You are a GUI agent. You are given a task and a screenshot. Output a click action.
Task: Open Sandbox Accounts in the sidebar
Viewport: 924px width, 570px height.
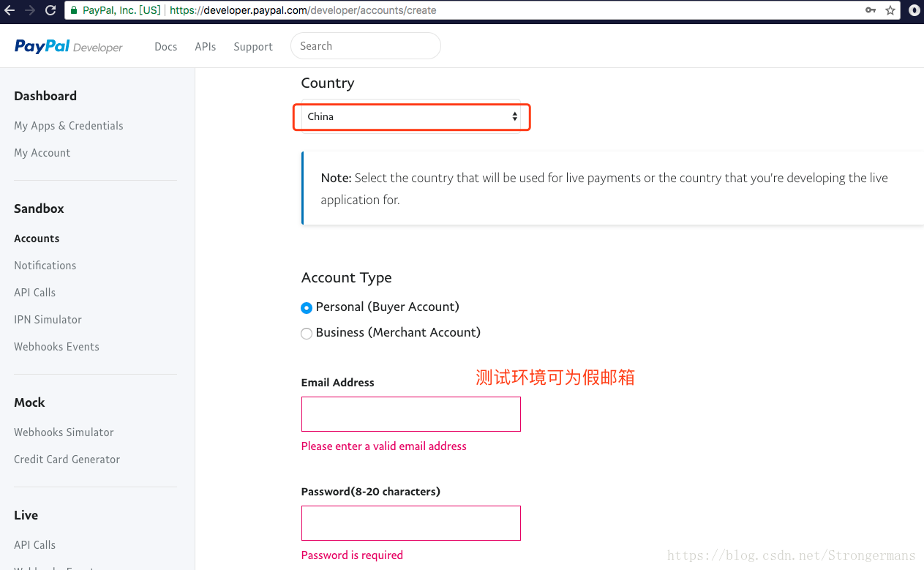click(37, 239)
